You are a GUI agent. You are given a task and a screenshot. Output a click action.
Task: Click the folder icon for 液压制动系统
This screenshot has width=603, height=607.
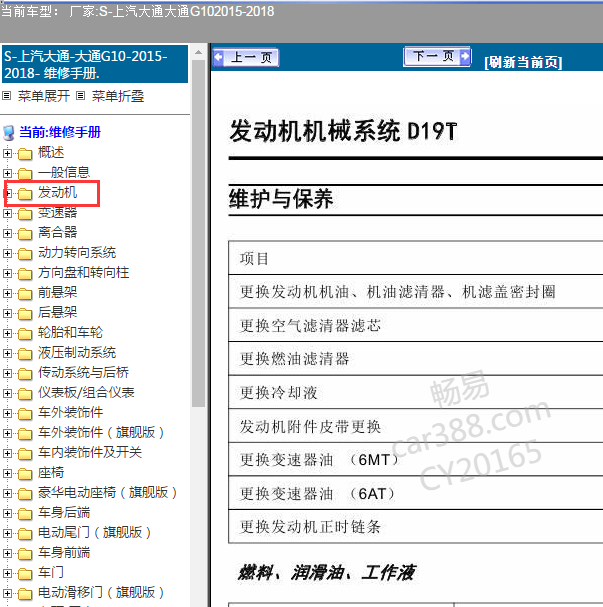coord(25,354)
